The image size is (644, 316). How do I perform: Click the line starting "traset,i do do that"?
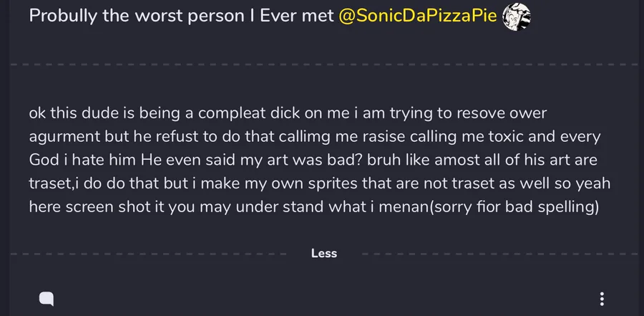[320, 183]
